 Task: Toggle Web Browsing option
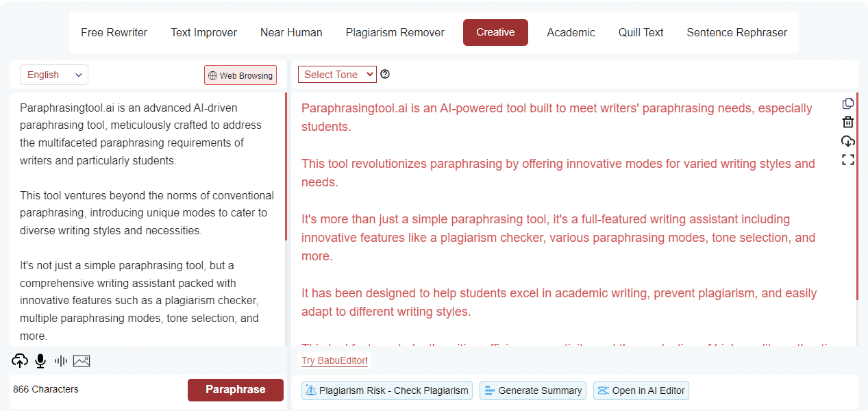click(240, 75)
